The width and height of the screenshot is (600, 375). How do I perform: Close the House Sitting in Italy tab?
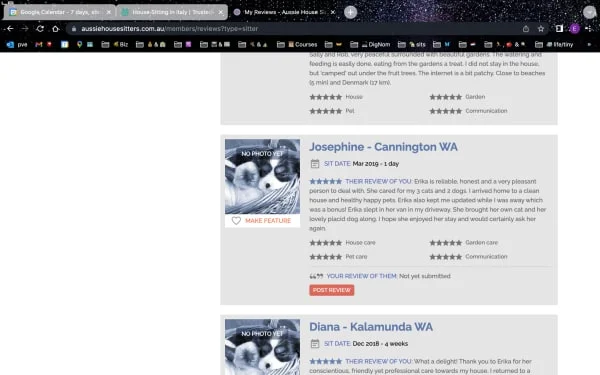coord(221,12)
